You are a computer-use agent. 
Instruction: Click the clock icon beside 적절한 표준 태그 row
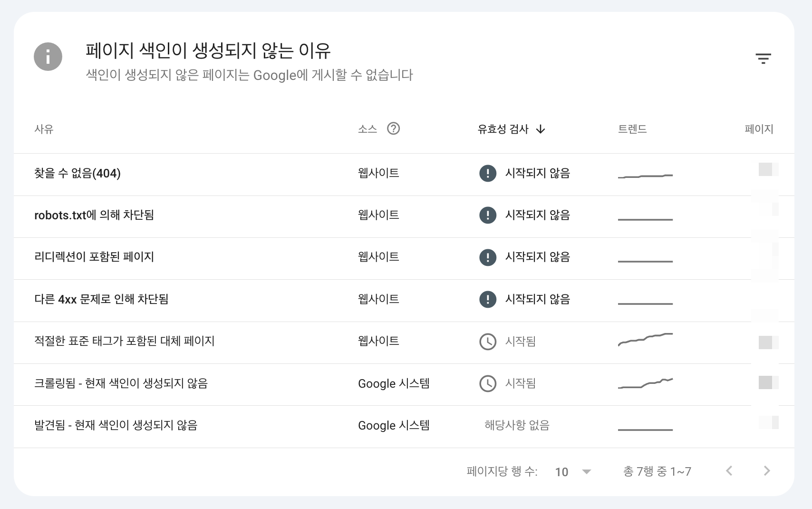click(487, 342)
